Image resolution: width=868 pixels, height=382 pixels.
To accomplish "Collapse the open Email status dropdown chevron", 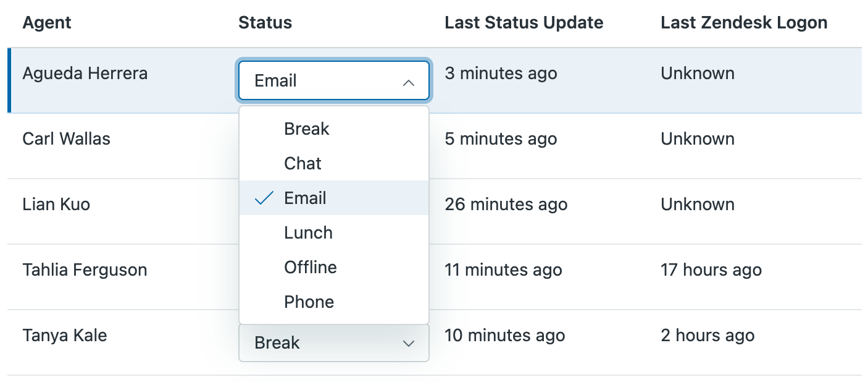I will [x=408, y=82].
